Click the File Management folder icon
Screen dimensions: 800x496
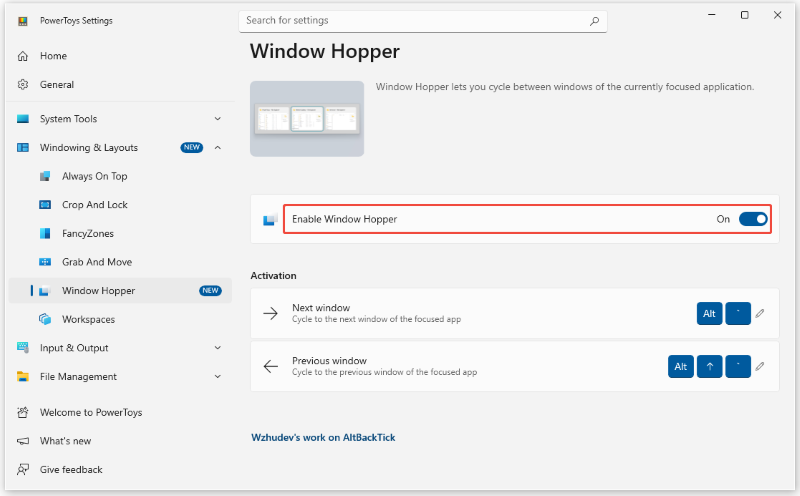click(x=22, y=377)
